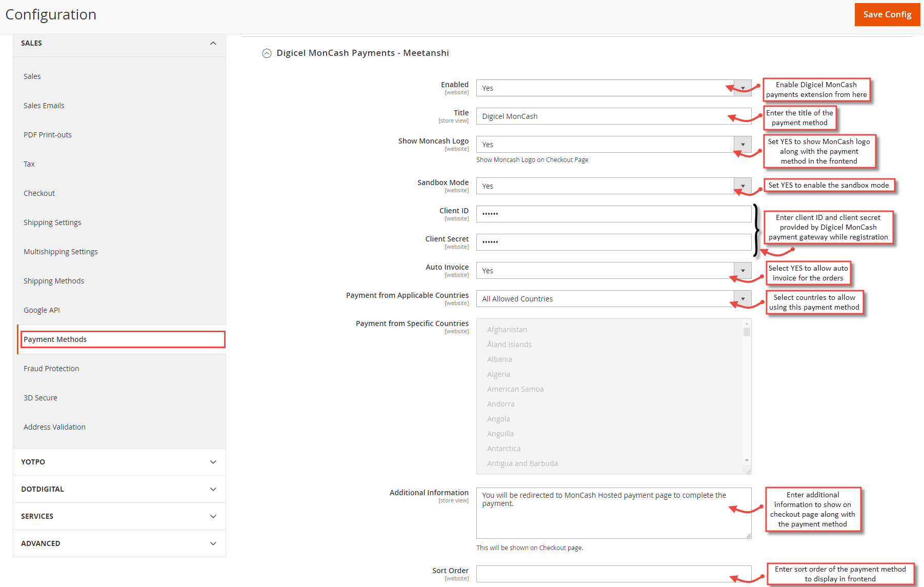
Task: Open Google API settings
Action: [x=42, y=310]
